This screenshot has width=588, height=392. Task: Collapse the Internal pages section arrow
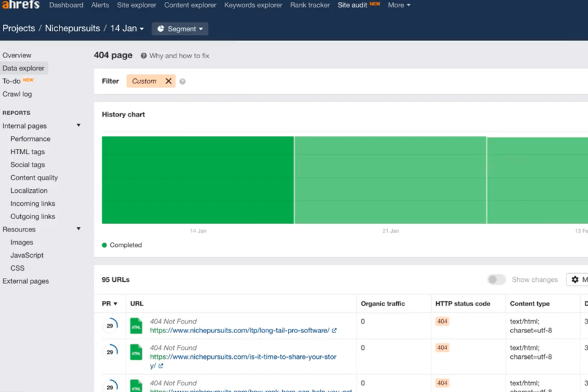pos(78,126)
